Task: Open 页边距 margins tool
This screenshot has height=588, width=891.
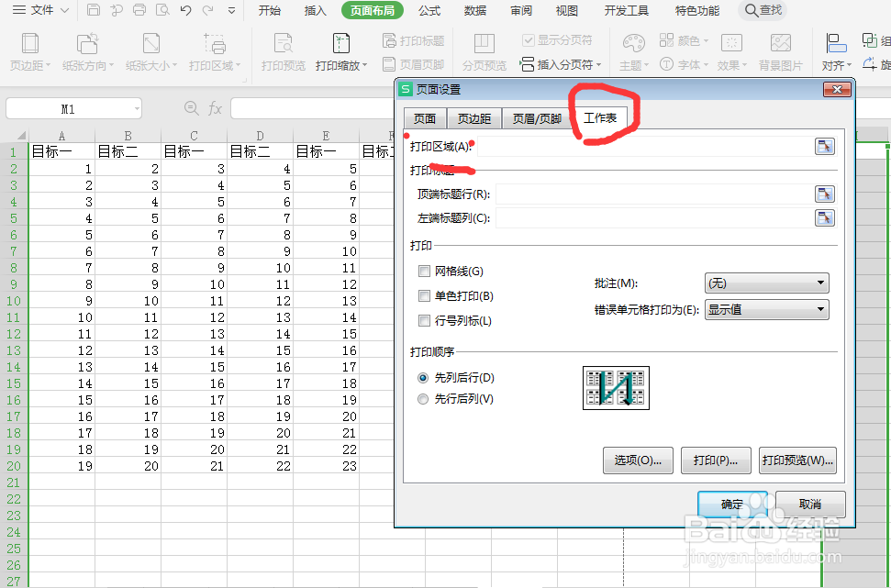Action: pos(30,51)
